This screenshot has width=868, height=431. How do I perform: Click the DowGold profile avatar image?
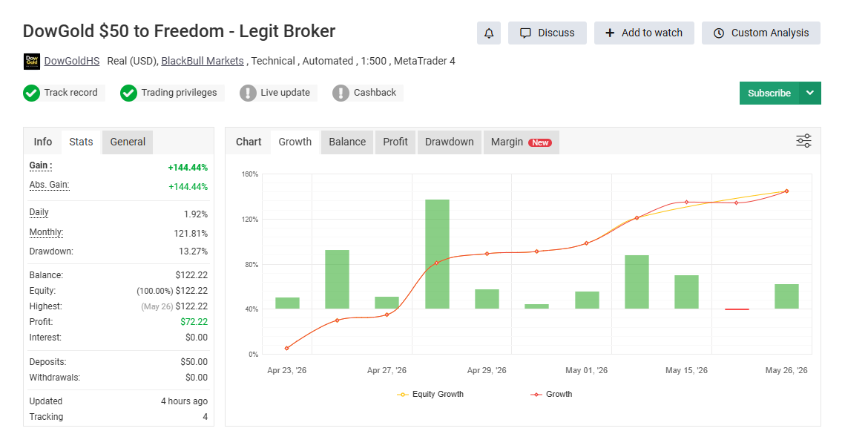(32, 62)
